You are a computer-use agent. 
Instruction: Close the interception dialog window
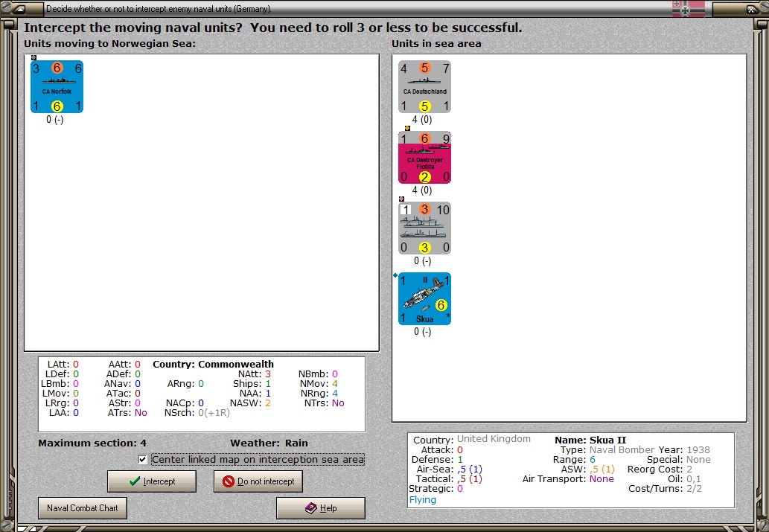click(x=751, y=9)
